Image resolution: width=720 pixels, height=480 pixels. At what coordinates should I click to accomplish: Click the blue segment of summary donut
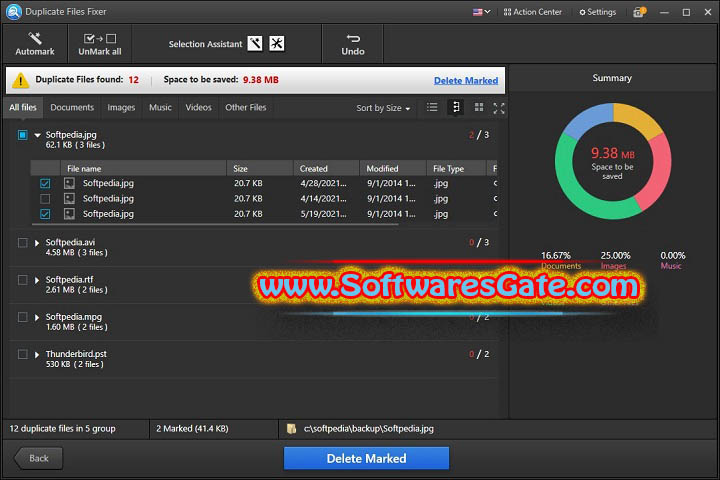589,118
